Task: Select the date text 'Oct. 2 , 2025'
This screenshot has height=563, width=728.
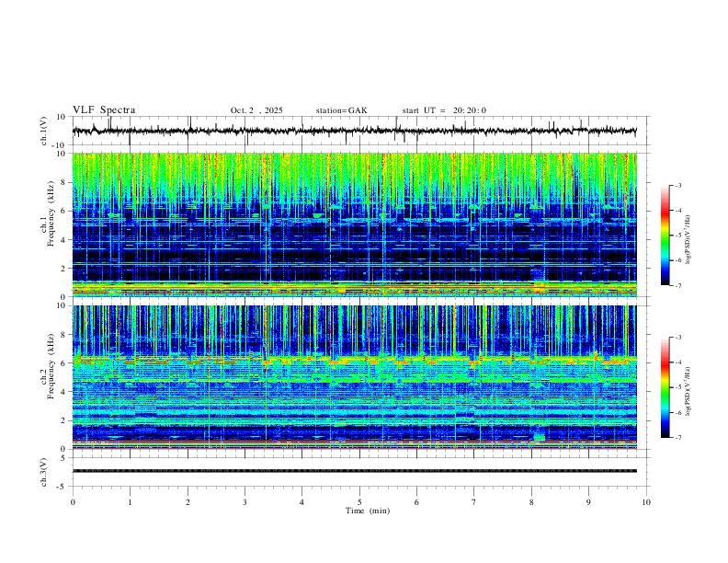Action: [x=256, y=110]
